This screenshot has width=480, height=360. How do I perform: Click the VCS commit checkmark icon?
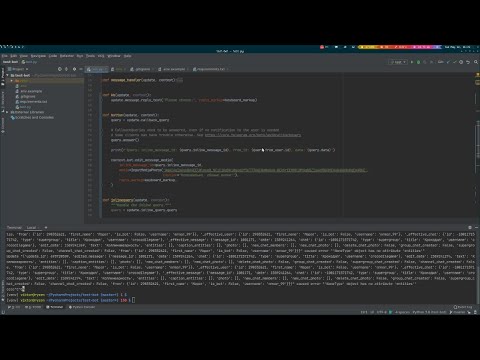pyautogui.click(x=455, y=62)
